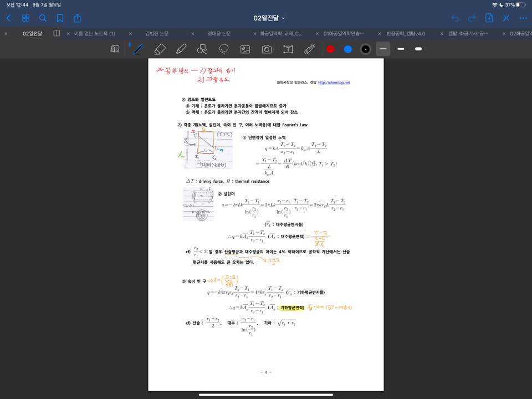This screenshot has width=532, height=399.
Task: Close the 정대웅 논문 tab
Action: (193, 34)
